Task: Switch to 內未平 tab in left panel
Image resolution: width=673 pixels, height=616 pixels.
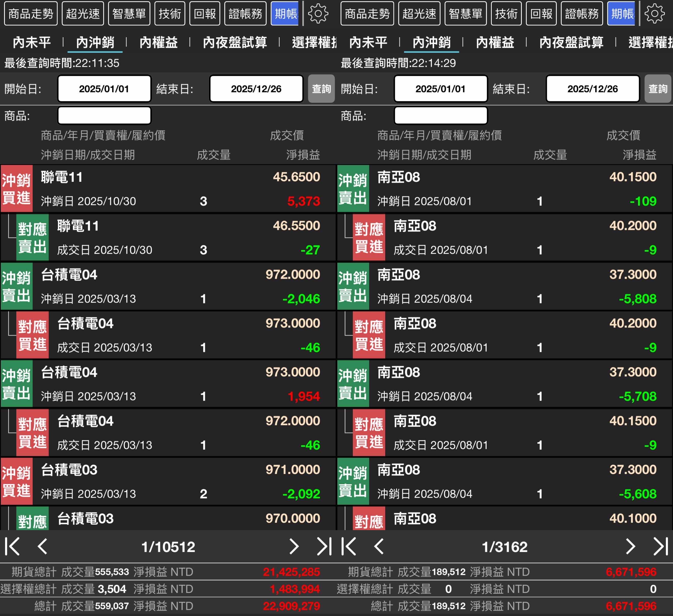Action: click(32, 42)
